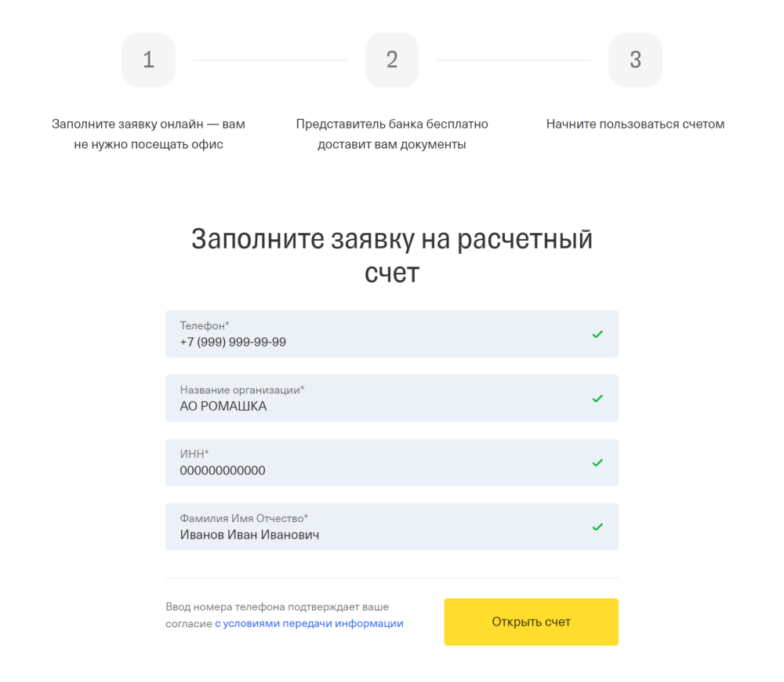
Task: Click the step 3 number badge
Action: pyautogui.click(x=635, y=60)
